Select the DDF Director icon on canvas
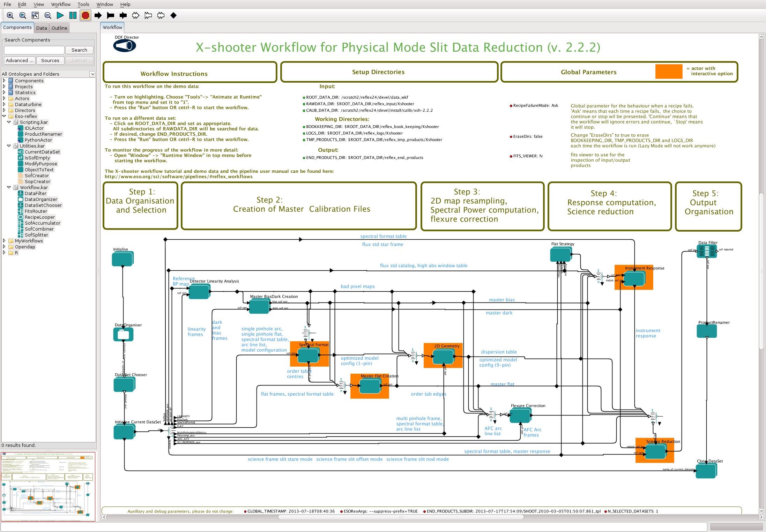Image resolution: width=766 pixels, height=532 pixels. pyautogui.click(x=125, y=46)
